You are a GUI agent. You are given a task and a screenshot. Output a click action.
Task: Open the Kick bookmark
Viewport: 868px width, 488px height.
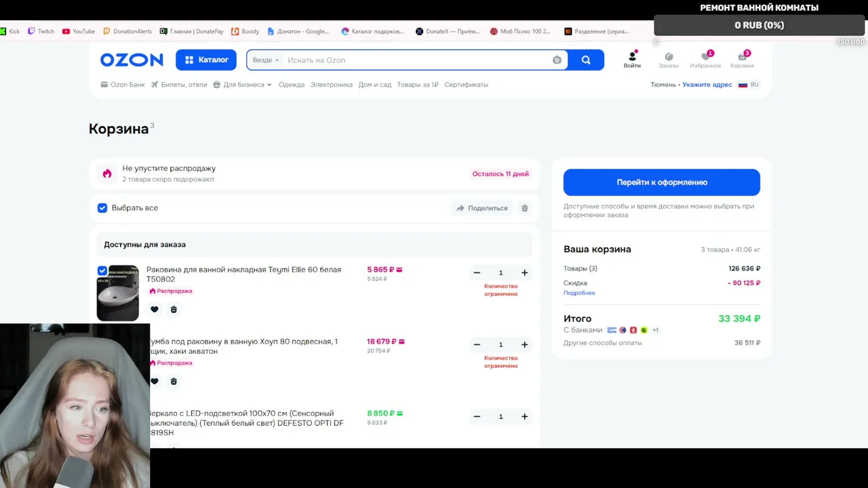click(10, 31)
